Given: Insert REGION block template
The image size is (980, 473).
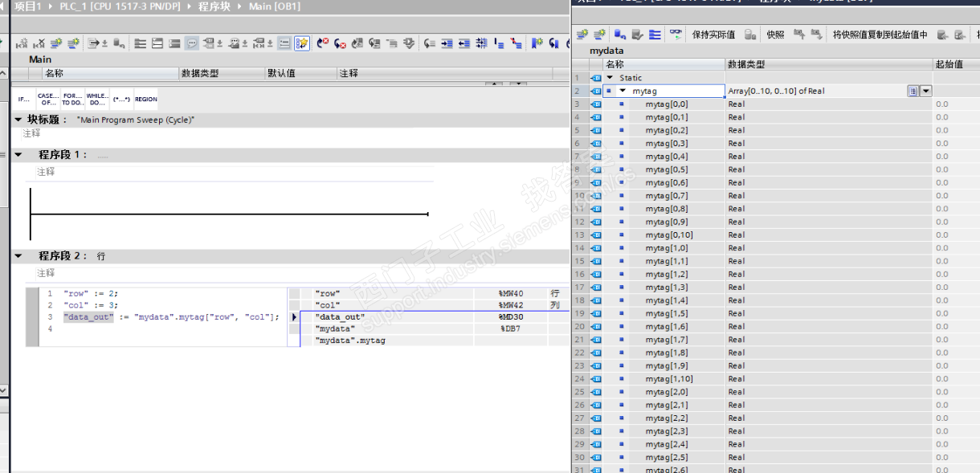Looking at the screenshot, I should point(145,100).
